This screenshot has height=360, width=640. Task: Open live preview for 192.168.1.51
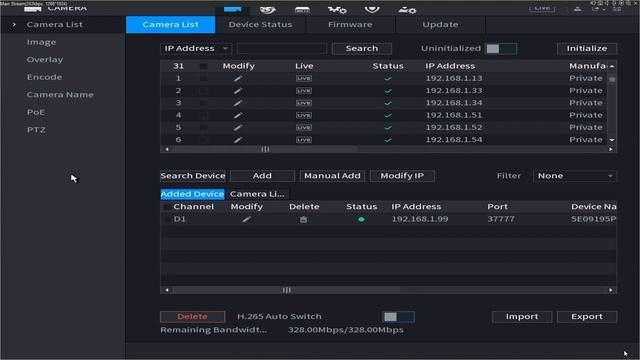pos(304,115)
